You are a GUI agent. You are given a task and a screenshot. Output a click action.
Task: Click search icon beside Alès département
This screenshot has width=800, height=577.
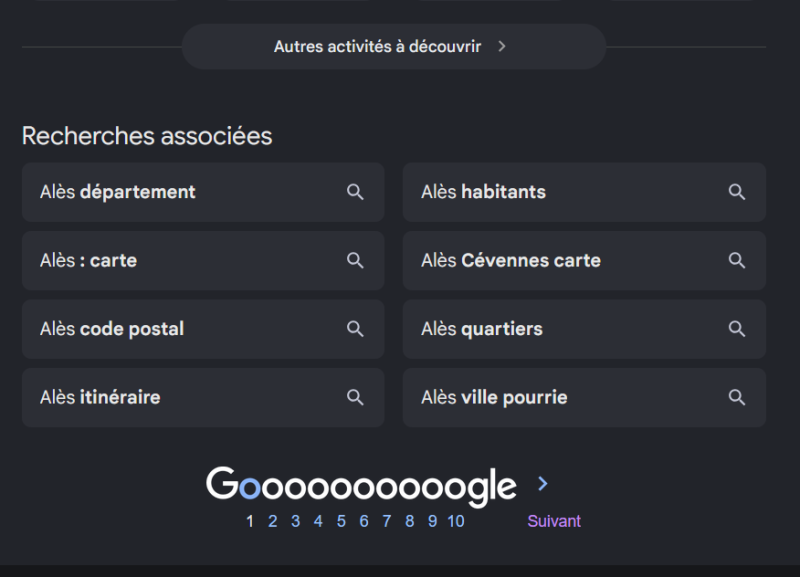point(355,192)
